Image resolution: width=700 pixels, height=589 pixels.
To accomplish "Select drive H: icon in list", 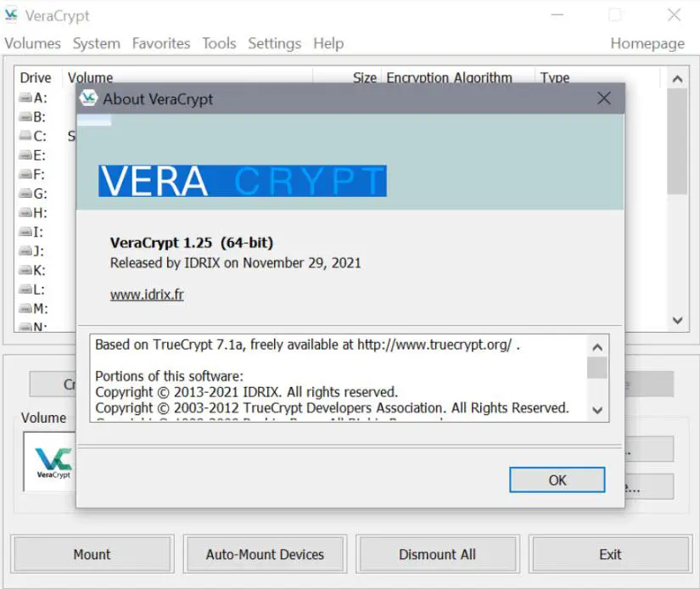I will tap(25, 212).
